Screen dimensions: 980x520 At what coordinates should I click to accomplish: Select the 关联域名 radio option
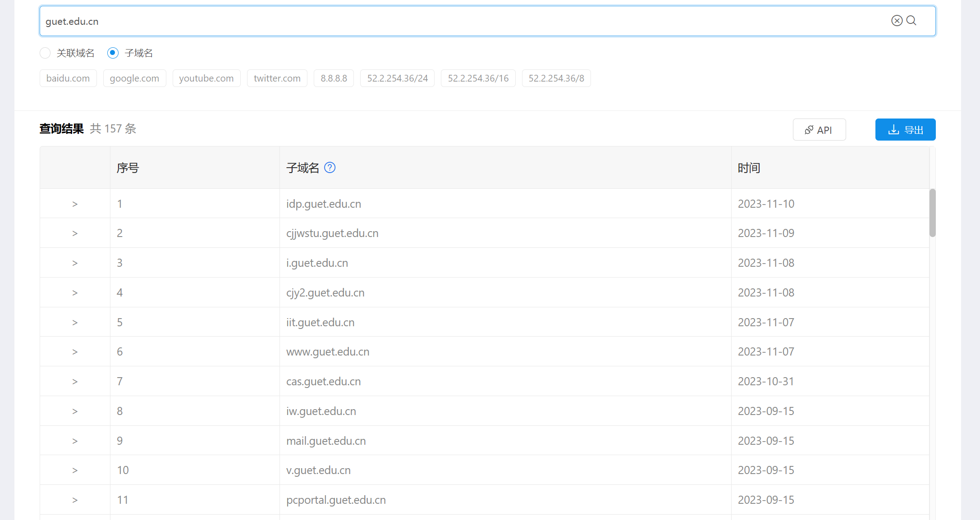tap(45, 53)
